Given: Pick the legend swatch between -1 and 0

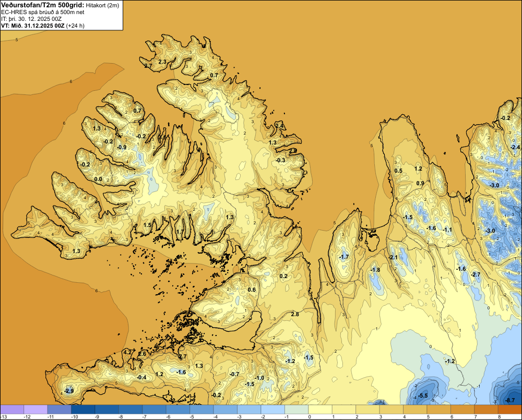Looking at the screenshot, I should point(296,409).
